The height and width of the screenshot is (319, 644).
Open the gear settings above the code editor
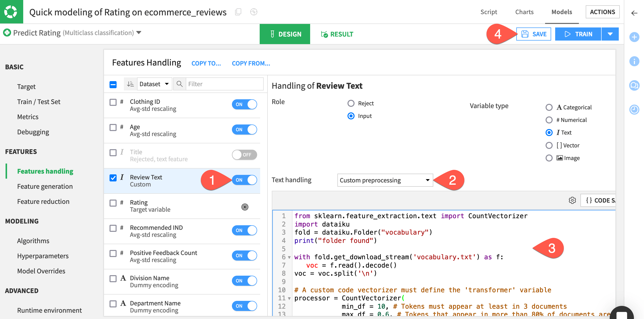tap(572, 200)
